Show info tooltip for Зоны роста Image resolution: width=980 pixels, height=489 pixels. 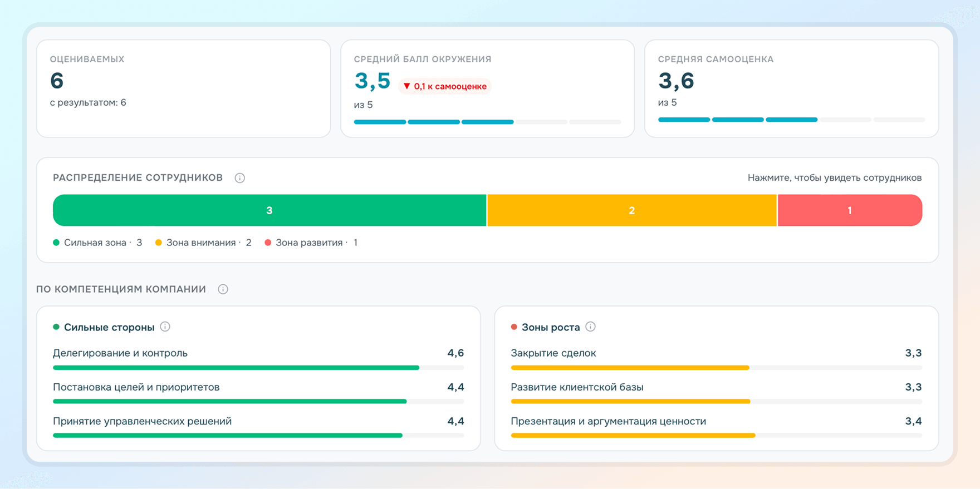click(591, 327)
